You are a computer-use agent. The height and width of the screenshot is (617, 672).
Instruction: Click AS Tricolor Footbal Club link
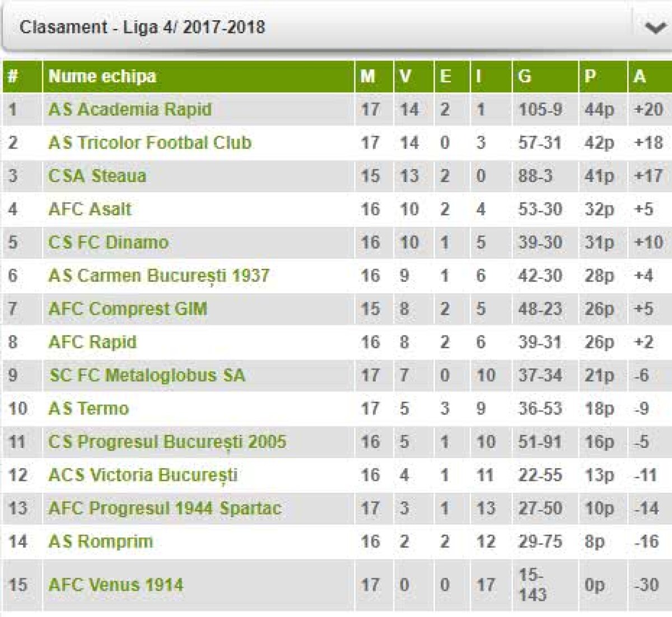(150, 143)
